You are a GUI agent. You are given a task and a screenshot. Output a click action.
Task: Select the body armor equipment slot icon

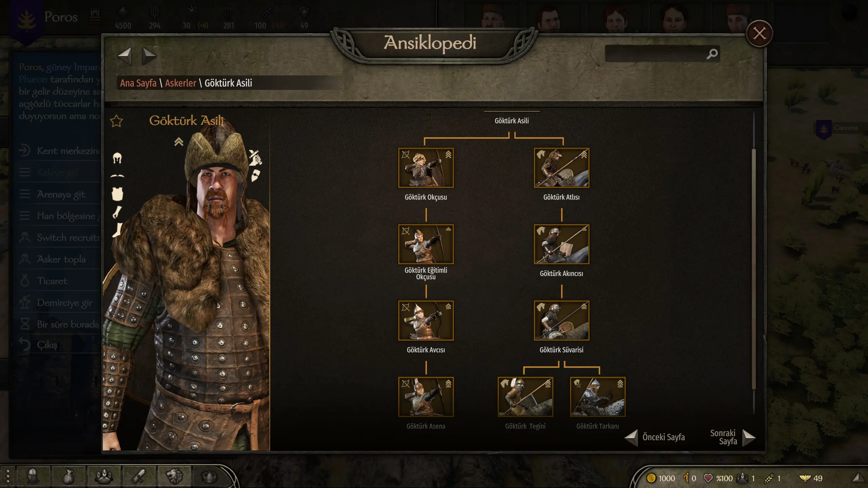click(x=117, y=194)
